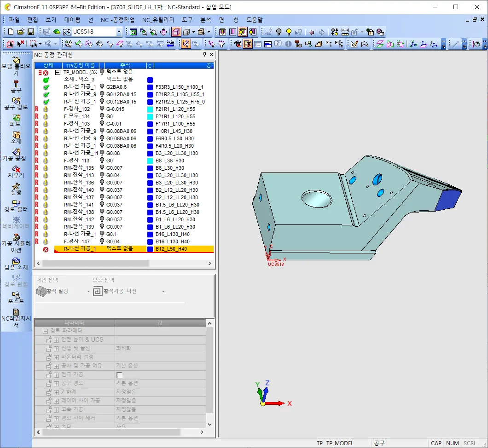Click the Open file toolbar icon
This screenshot has height=448, width=488.
coord(21,32)
